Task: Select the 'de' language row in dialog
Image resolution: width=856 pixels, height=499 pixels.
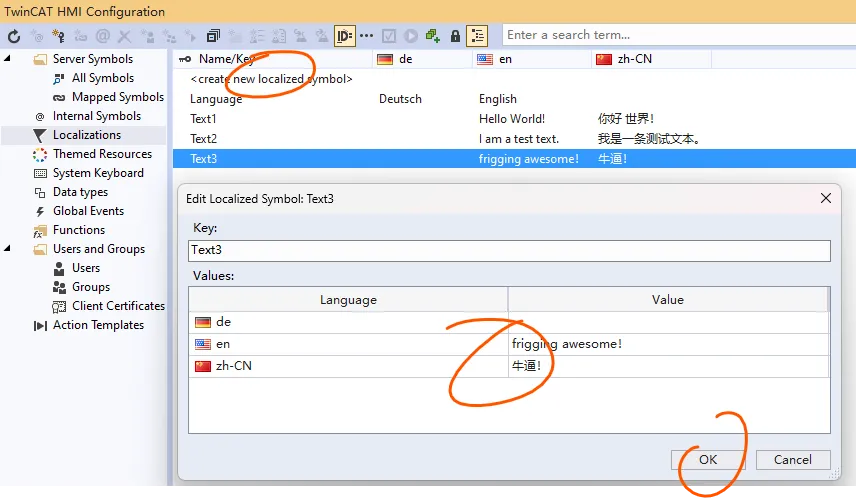Action: pos(509,323)
